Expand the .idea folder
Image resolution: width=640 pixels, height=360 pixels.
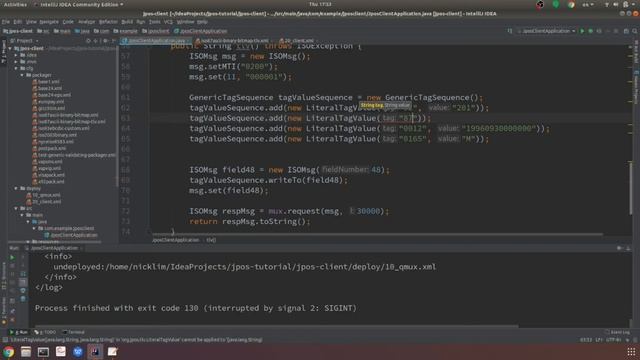pos(16,55)
